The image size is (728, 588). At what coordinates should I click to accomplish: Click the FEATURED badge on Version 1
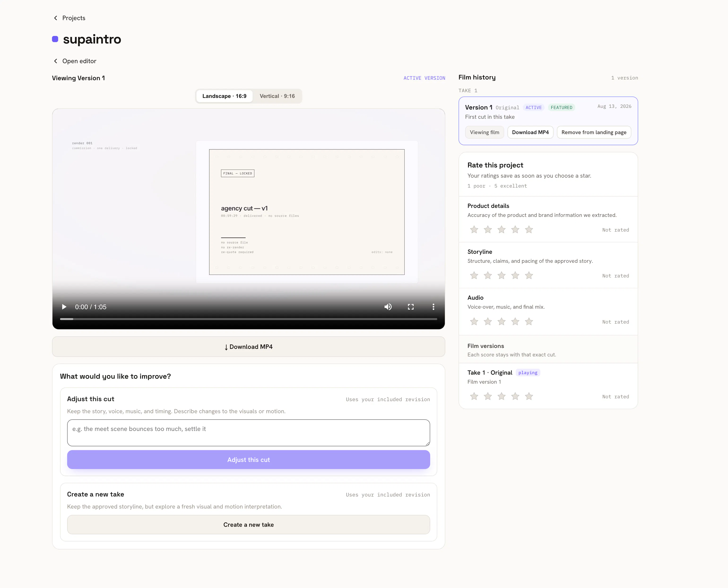(561, 107)
